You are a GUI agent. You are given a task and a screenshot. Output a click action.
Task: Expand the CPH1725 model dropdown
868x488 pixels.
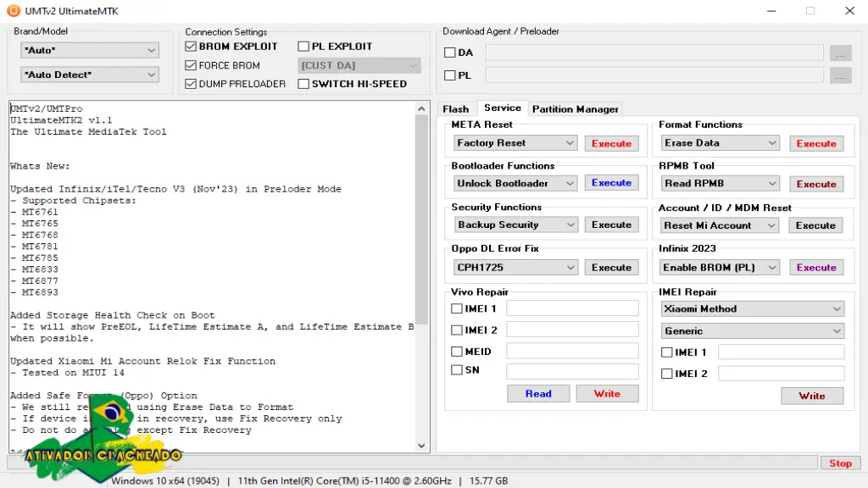515,267
